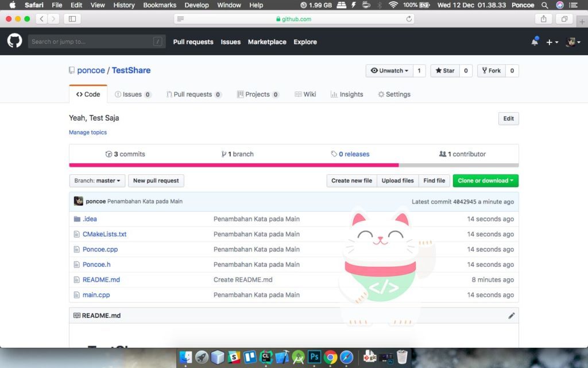Click the Reader view icon in address bar

coord(180,19)
